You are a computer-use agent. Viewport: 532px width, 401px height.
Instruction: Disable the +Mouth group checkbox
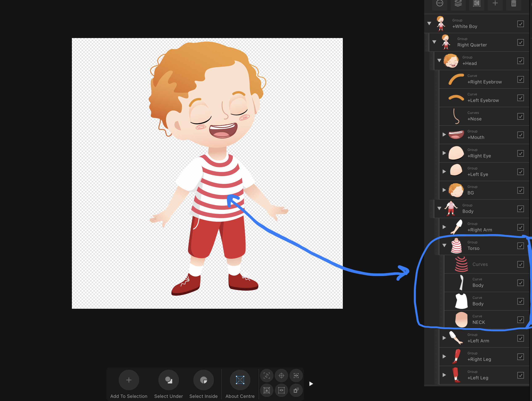click(x=521, y=135)
